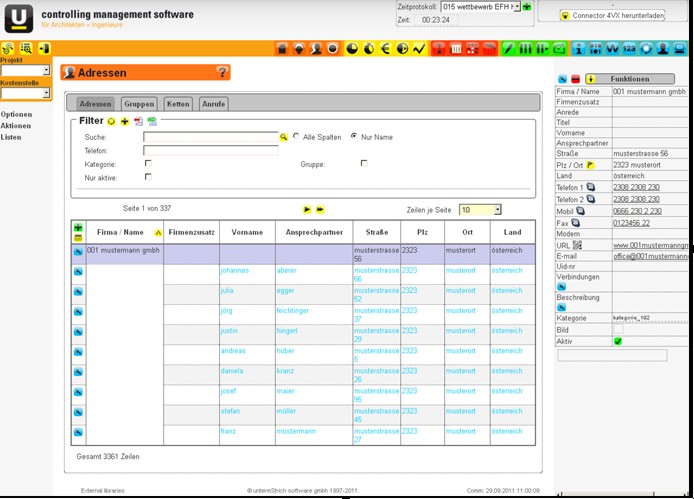Open the www.001mustermann URL link
The height and width of the screenshot is (499, 694).
click(x=651, y=245)
